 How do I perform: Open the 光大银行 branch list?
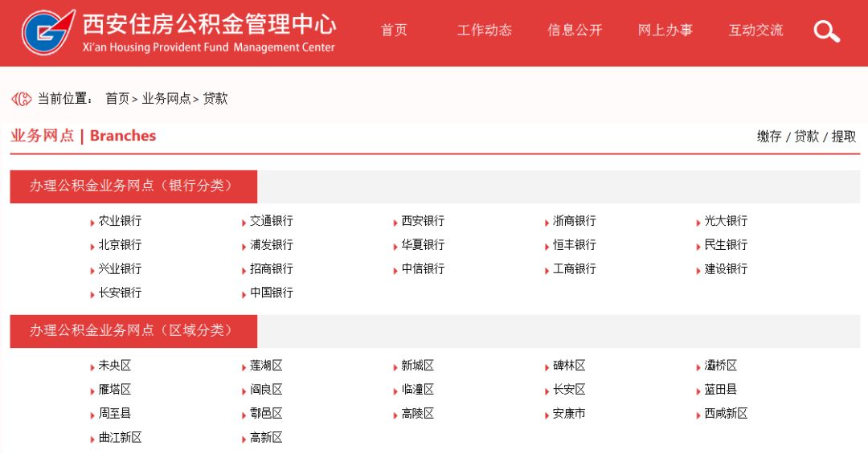click(726, 221)
